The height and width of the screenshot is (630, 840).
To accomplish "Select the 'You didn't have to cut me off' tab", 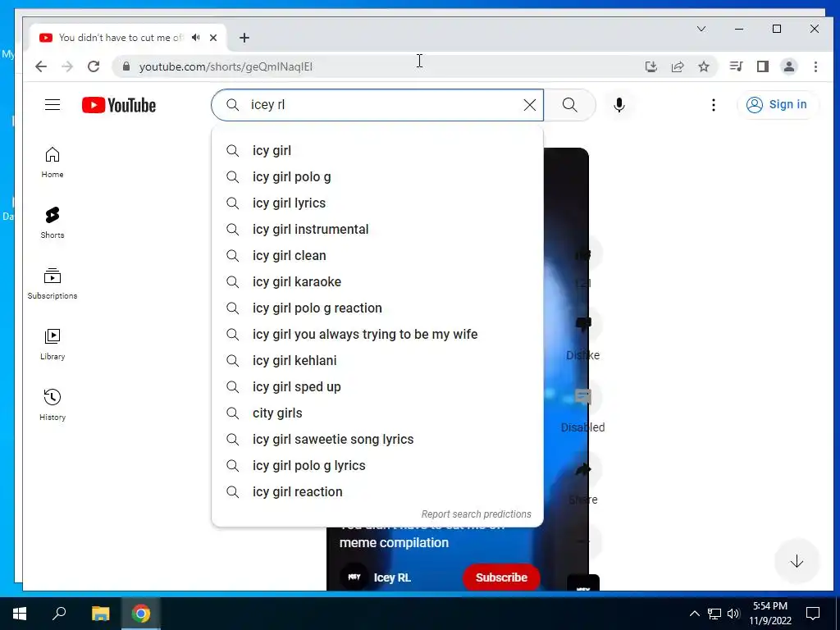I will click(x=127, y=38).
